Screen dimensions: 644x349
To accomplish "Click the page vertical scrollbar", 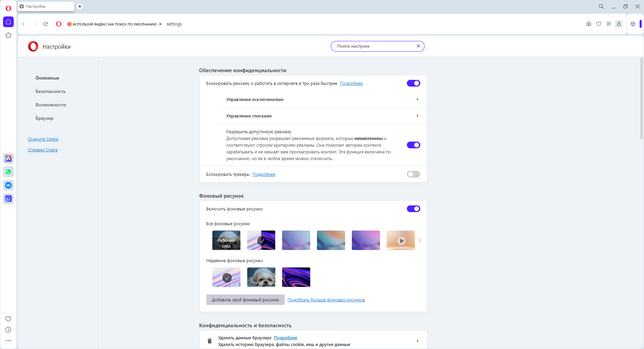I will click(x=642, y=98).
